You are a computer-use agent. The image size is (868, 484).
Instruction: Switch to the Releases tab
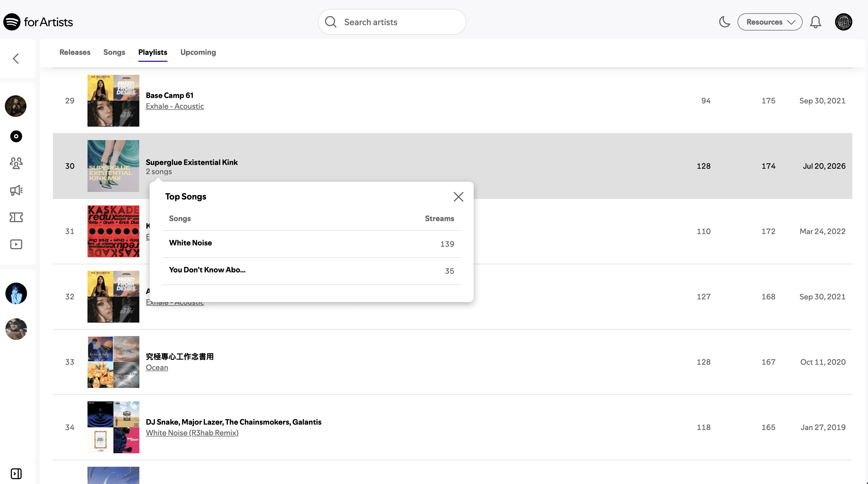pyautogui.click(x=75, y=52)
